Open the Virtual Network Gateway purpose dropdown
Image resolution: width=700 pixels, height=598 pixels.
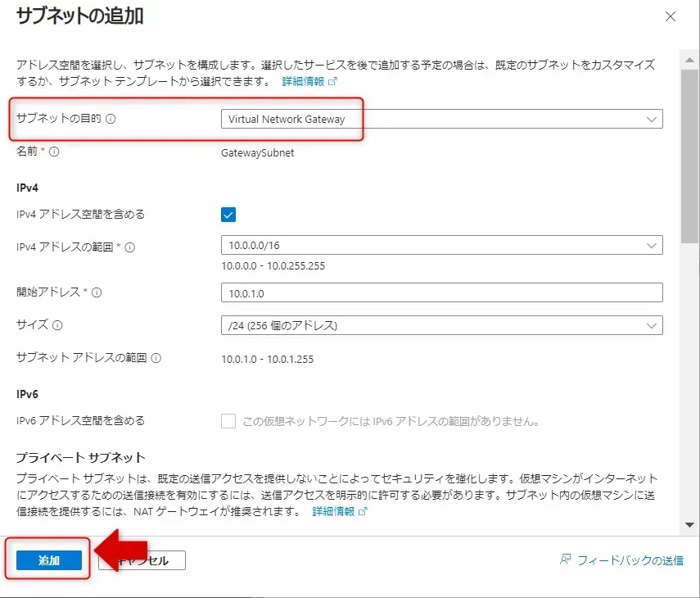coord(441,119)
